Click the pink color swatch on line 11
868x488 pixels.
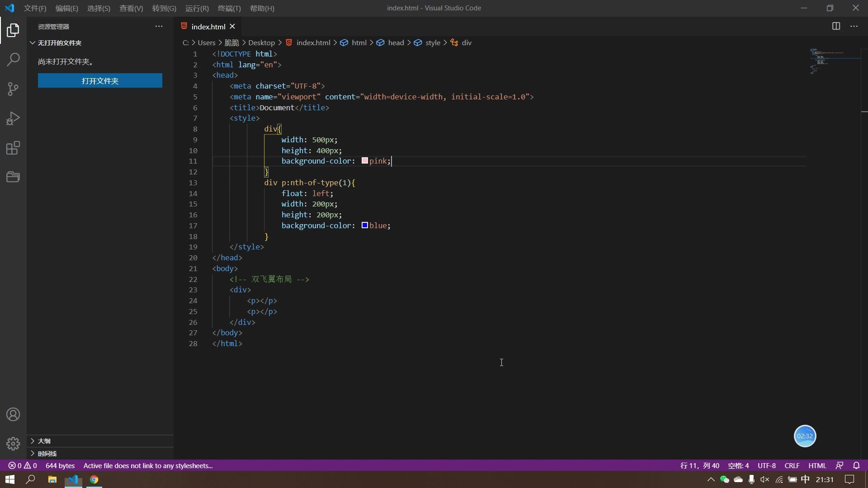click(x=365, y=161)
